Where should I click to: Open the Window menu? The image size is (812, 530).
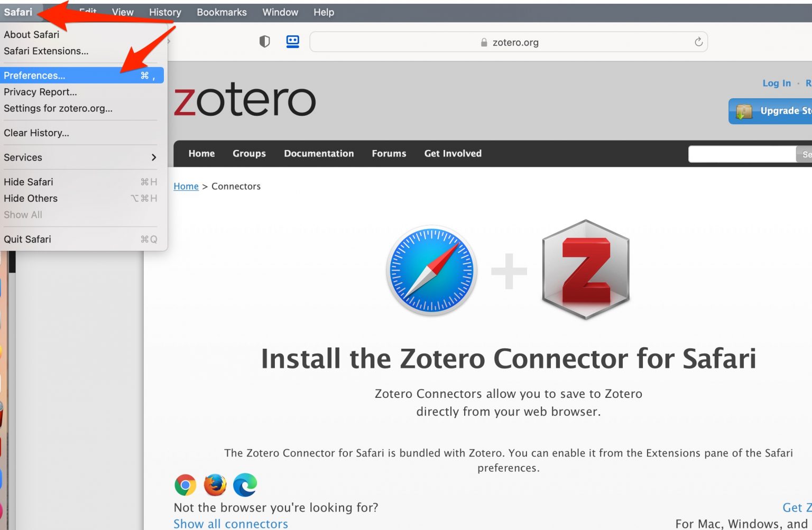[280, 12]
